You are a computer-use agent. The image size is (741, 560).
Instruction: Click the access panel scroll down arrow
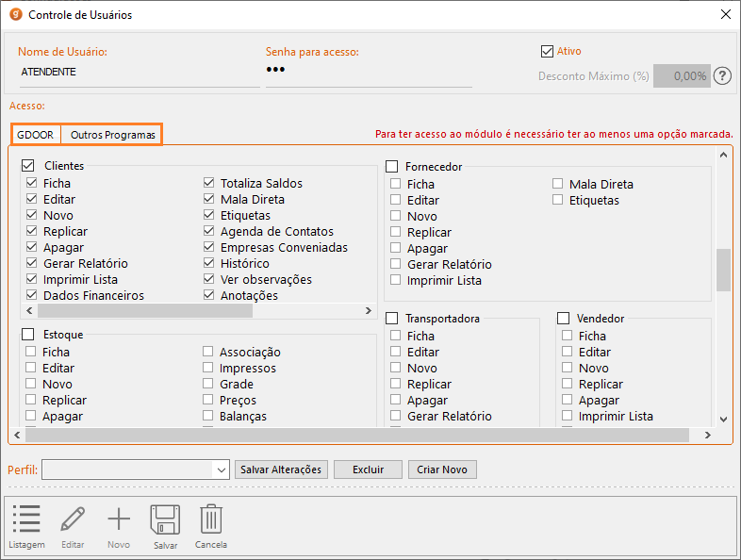click(x=723, y=419)
